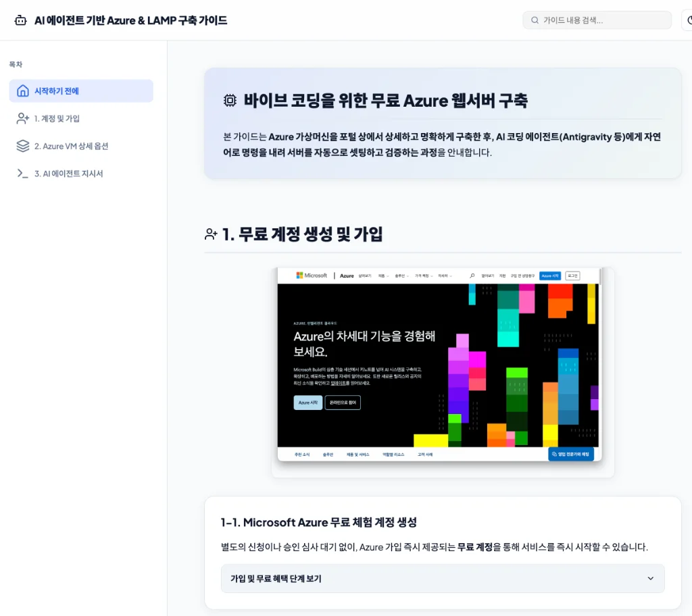Click the layers icon beside 2. Azure VM 상세 옵션

coord(22,146)
